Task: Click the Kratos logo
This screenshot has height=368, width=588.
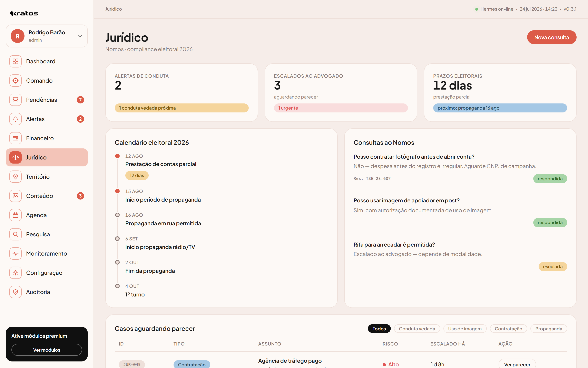Action: click(x=24, y=14)
